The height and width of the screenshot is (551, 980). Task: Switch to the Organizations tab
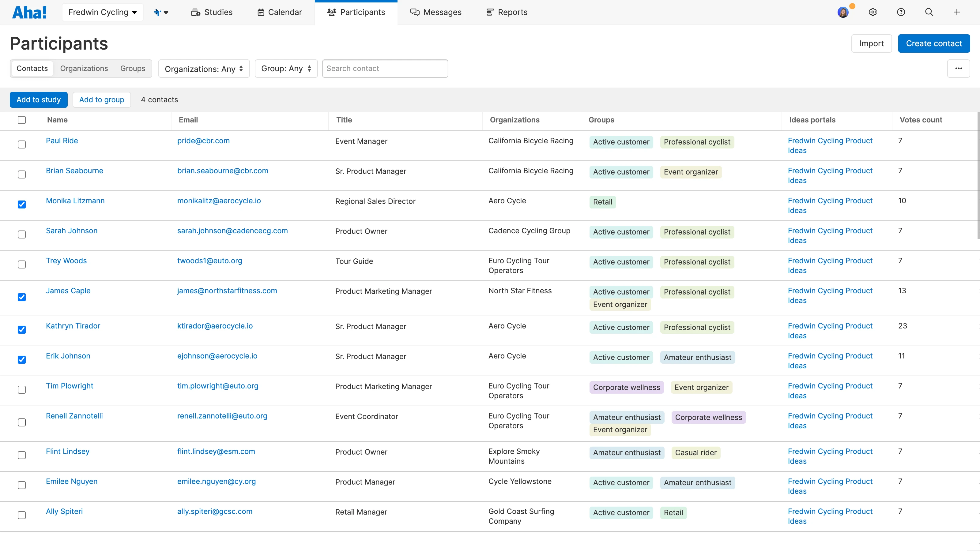84,69
